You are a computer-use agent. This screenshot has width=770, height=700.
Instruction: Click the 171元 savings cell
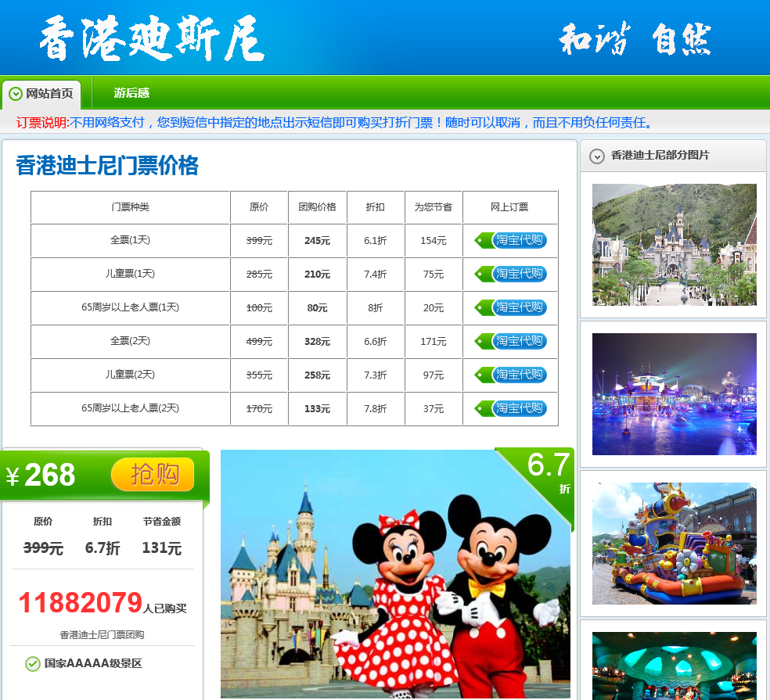coord(434,341)
